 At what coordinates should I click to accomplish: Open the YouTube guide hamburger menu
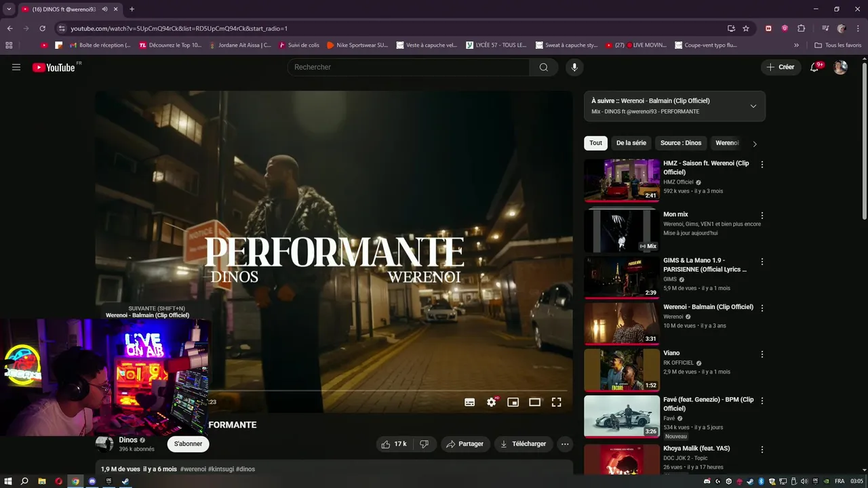coord(16,67)
